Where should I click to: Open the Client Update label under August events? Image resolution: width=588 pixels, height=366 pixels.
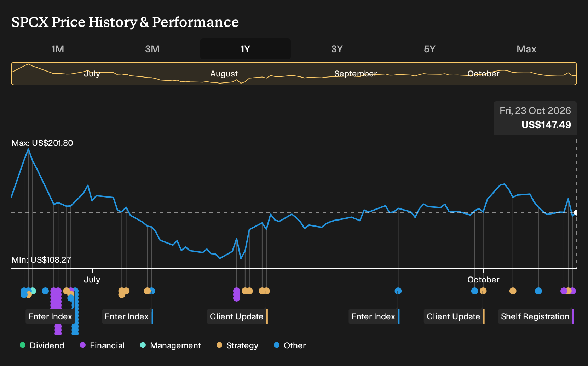tap(237, 316)
